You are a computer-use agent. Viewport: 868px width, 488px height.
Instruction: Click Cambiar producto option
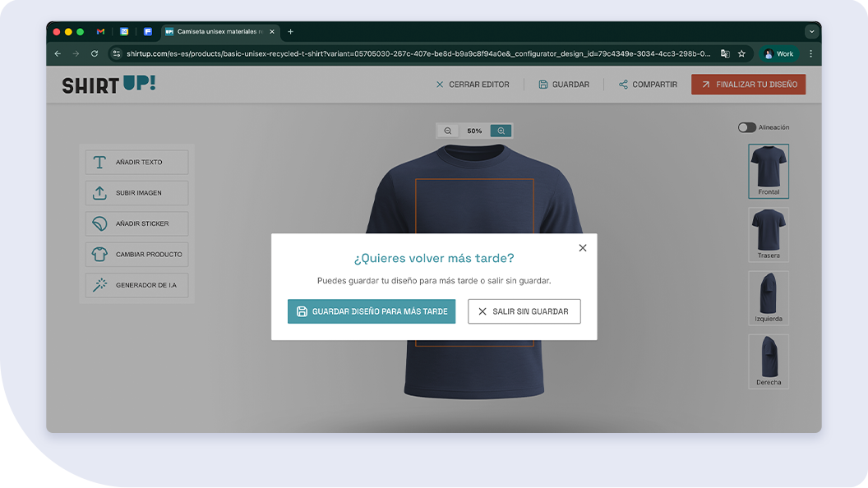pyautogui.click(x=136, y=255)
